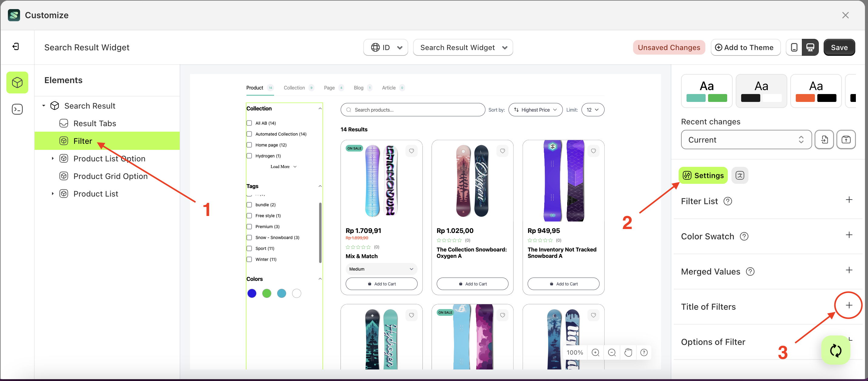
Task: Open the code/console icon in left sidebar
Action: [17, 109]
